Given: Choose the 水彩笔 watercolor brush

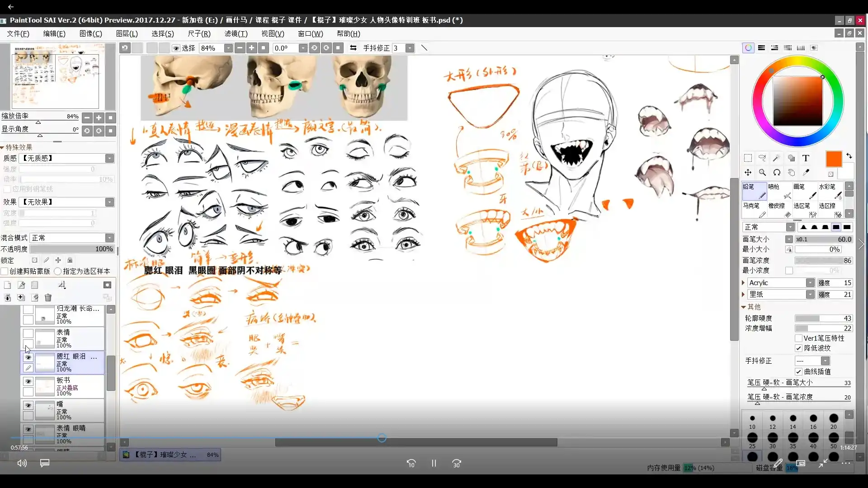Looking at the screenshot, I should tap(830, 191).
